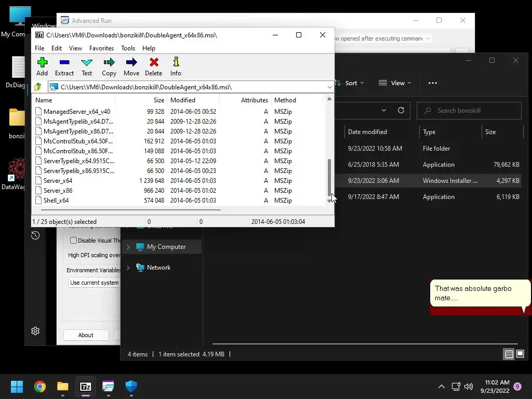The width and height of the screenshot is (532, 399).
Task: Sort 7-Zip list by Size column
Action: click(x=141, y=100)
